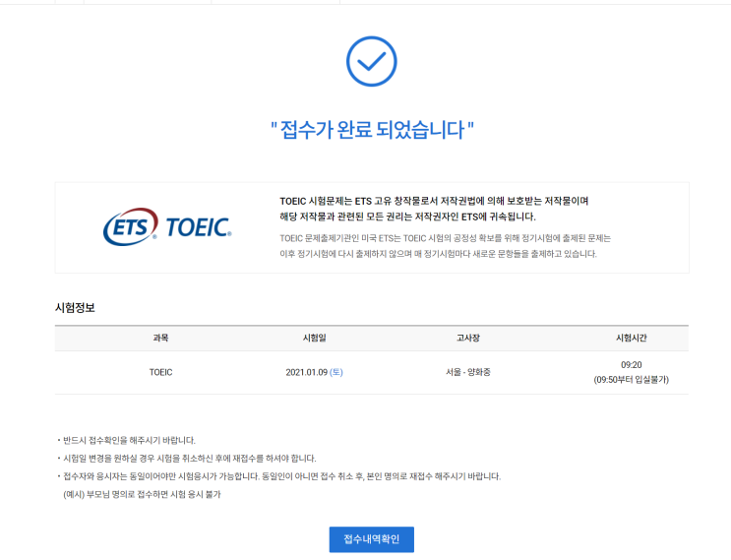Image resolution: width=731 pixels, height=560 pixels.
Task: Click the ETS TOEIC logo
Action: coord(167,227)
